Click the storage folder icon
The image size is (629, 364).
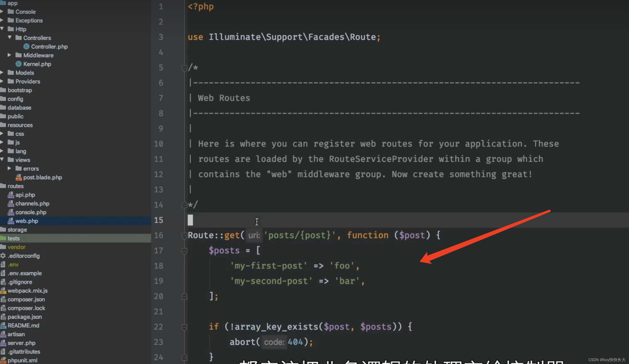pos(3,229)
